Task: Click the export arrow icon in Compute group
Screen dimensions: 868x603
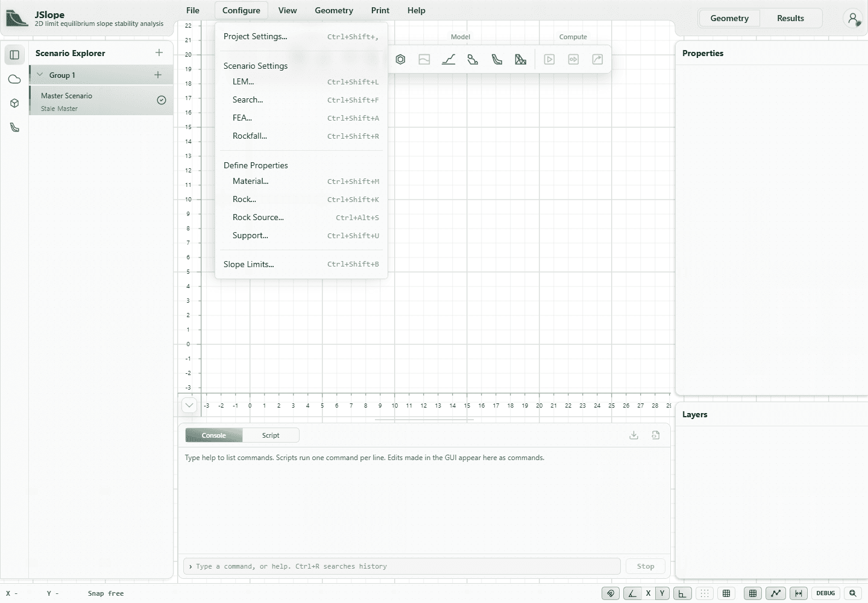Action: [x=597, y=59]
